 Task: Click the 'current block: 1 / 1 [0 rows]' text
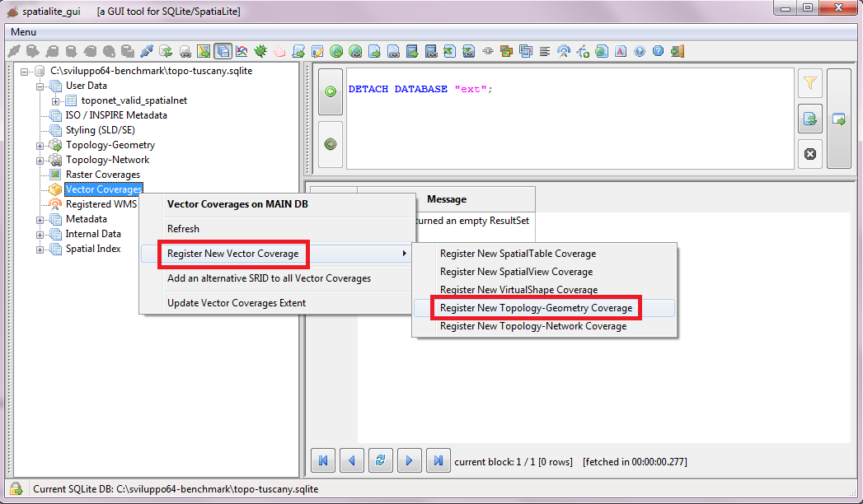pyautogui.click(x=514, y=462)
